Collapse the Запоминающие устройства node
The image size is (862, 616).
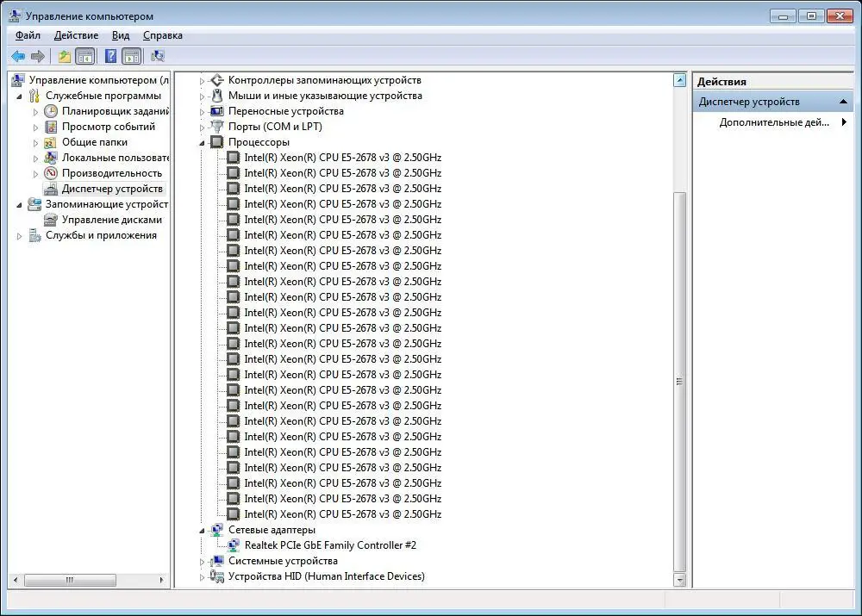click(x=19, y=205)
